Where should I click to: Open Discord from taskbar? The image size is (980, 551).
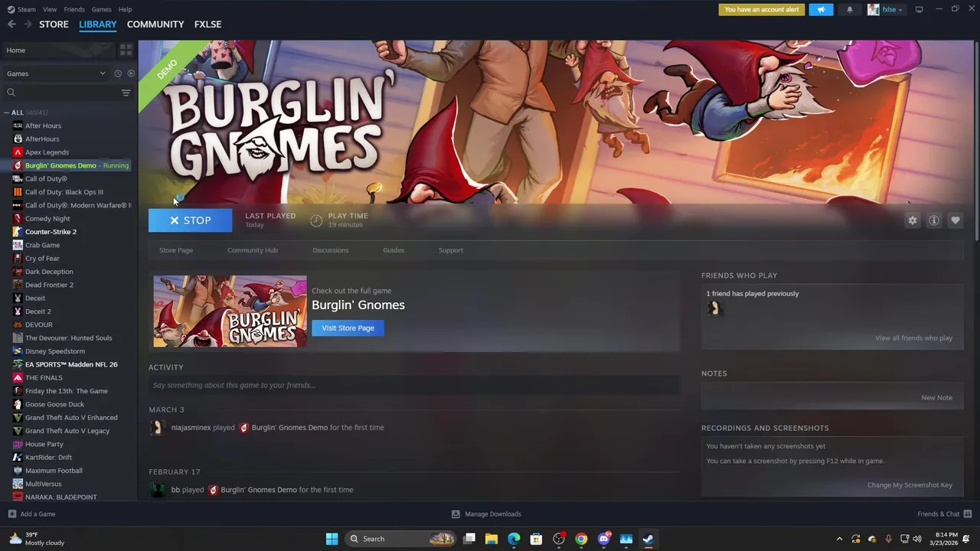pyautogui.click(x=604, y=539)
